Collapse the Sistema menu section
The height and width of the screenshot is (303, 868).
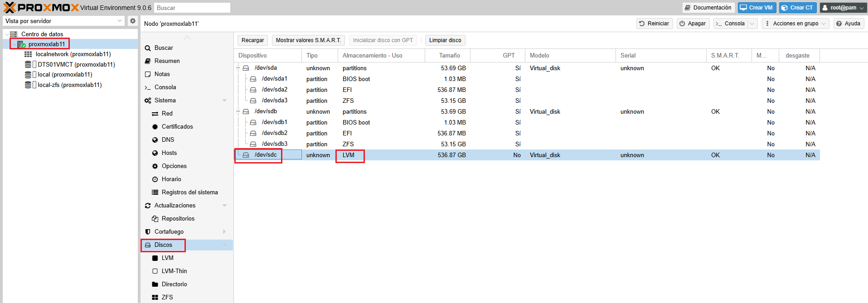click(x=224, y=101)
